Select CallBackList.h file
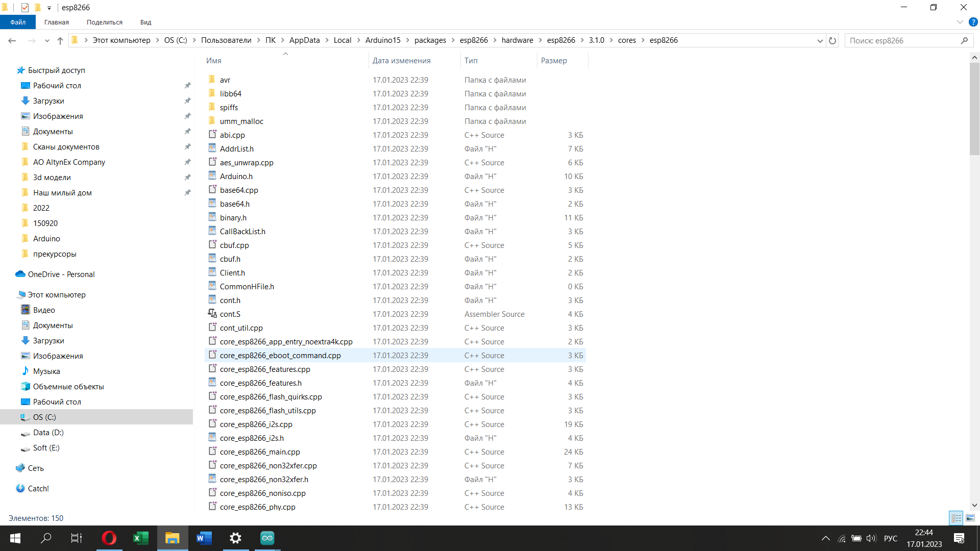Viewport: 980px width, 551px height. [x=242, y=231]
